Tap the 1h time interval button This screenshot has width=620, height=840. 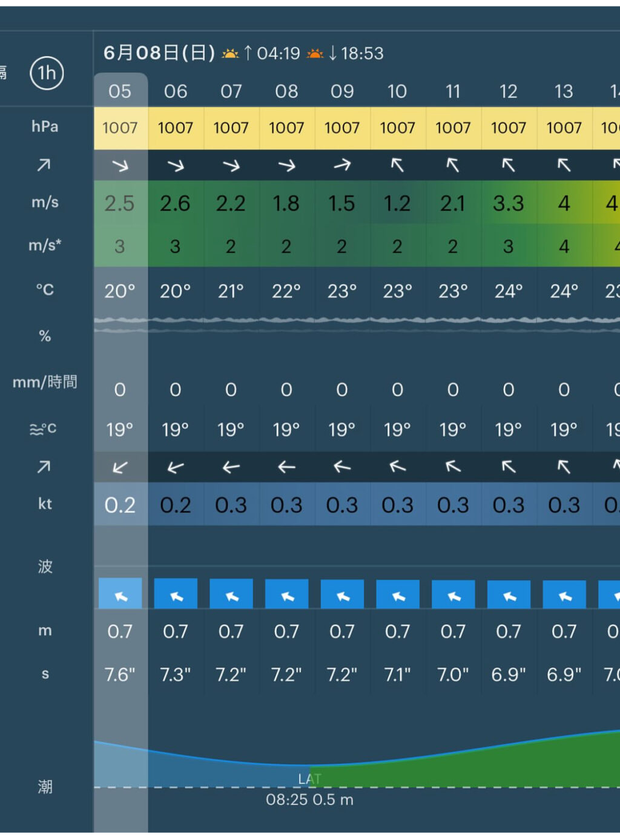(x=47, y=73)
